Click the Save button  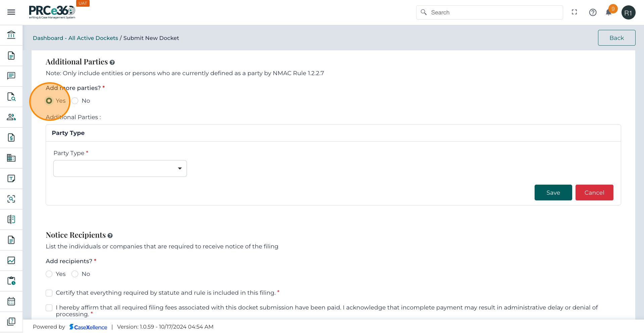pos(553,193)
